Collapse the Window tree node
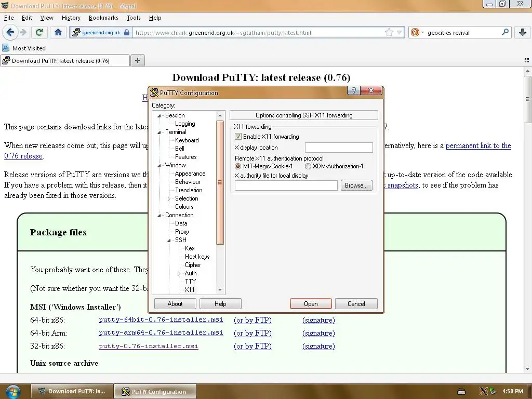532x399 pixels. tap(159, 166)
